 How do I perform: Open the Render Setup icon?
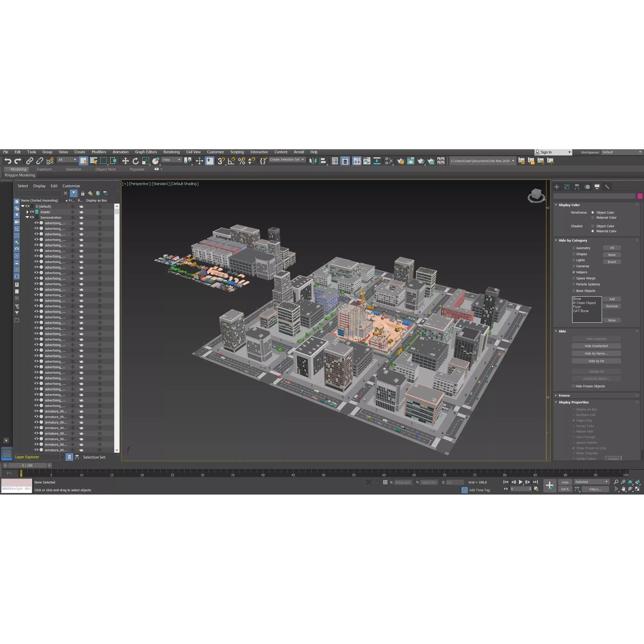tap(401, 161)
